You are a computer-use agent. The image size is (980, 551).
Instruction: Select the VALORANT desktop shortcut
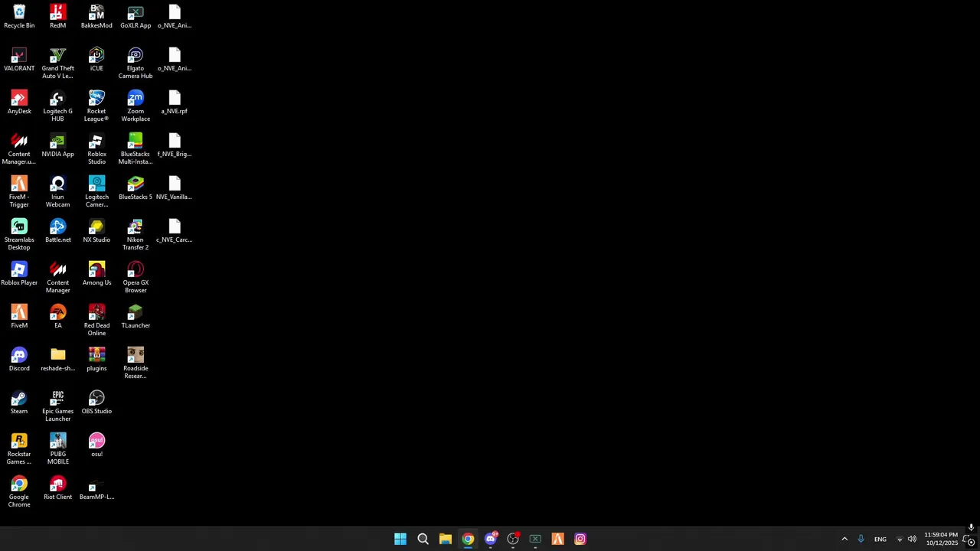pos(19,60)
